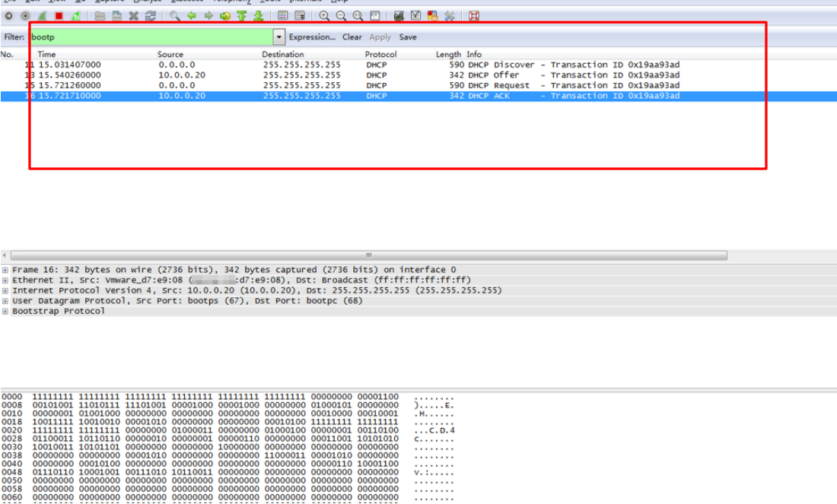Edit capture filters icon
This screenshot has width=837, height=504.
[399, 16]
